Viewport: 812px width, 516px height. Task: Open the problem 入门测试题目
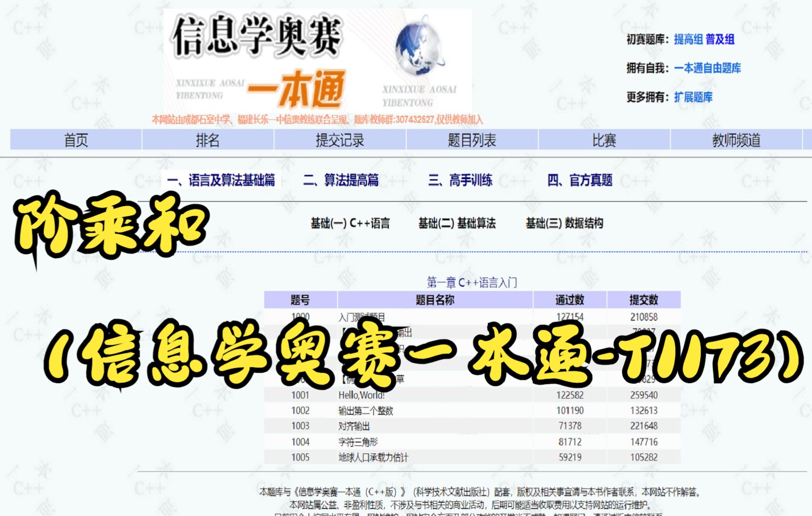point(362,318)
